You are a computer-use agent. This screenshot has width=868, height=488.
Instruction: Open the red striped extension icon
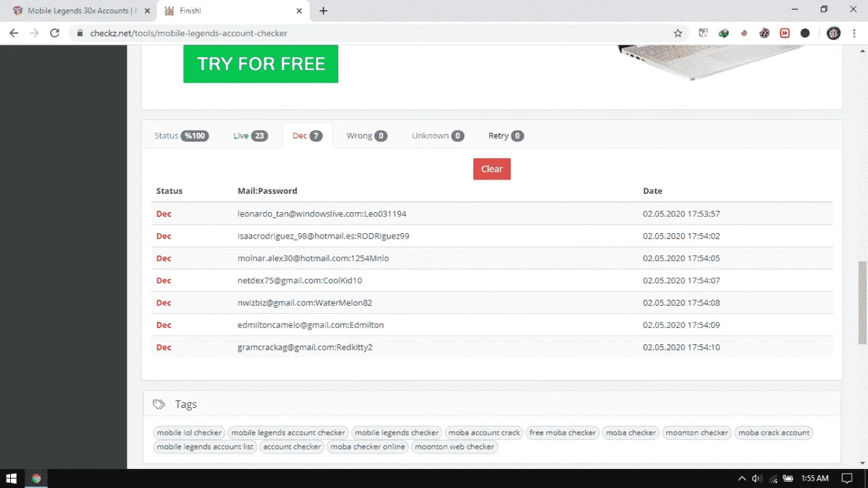[x=744, y=33]
